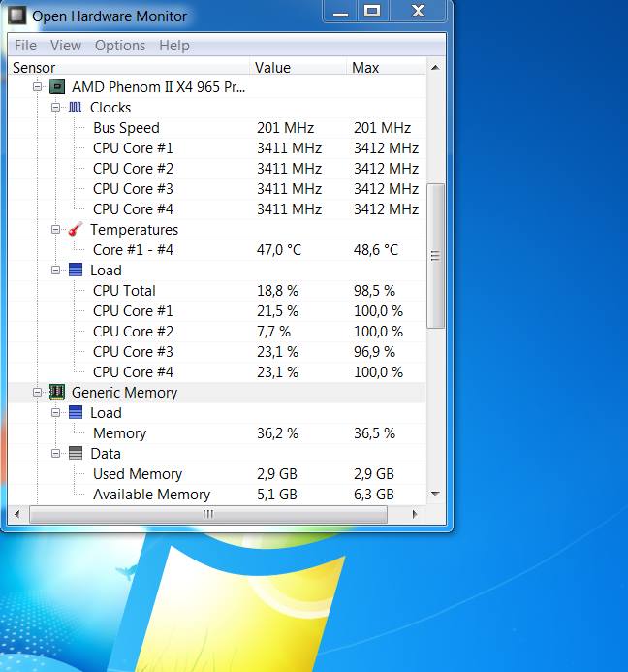
Task: Click the gray Data icon
Action: click(x=76, y=453)
